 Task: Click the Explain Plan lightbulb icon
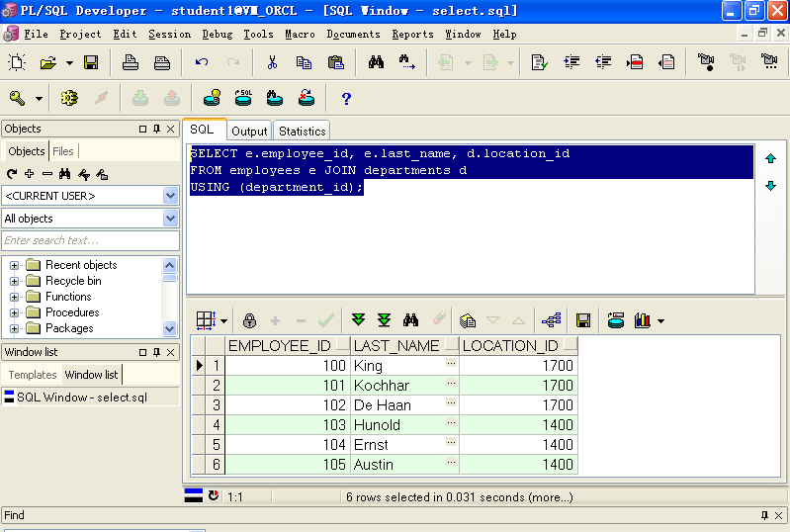pyautogui.click(x=213, y=98)
